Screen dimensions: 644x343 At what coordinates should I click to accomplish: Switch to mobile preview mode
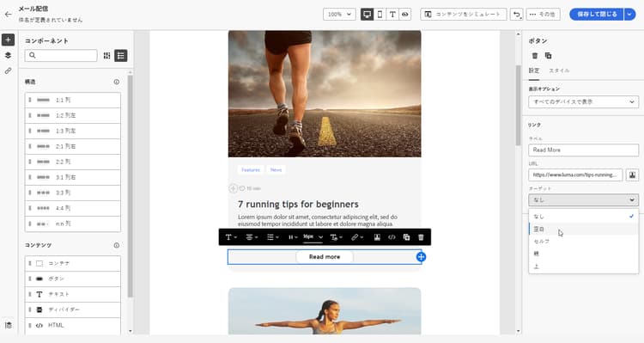point(380,15)
